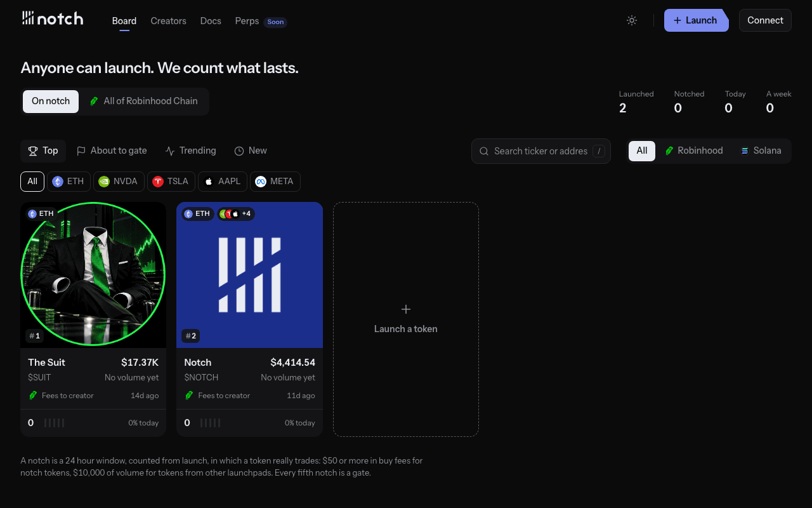This screenshot has height=508, width=812.
Task: Click the Connect wallet button
Action: 765,20
